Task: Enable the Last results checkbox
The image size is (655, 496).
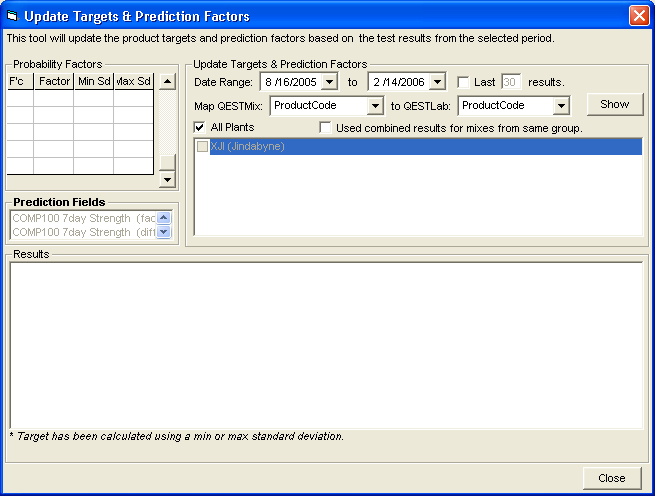Action: (463, 82)
